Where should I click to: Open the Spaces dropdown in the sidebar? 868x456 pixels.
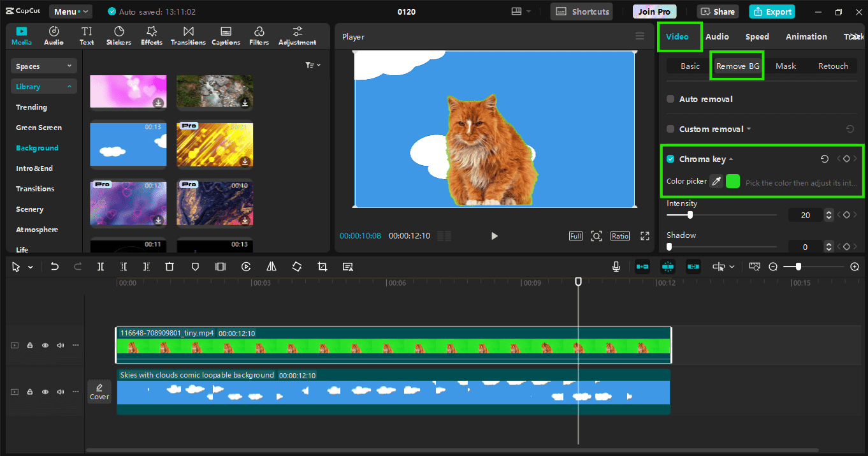(43, 66)
